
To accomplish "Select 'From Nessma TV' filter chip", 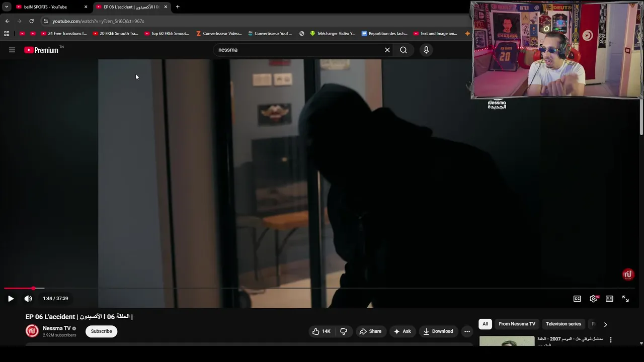I will coord(517,324).
